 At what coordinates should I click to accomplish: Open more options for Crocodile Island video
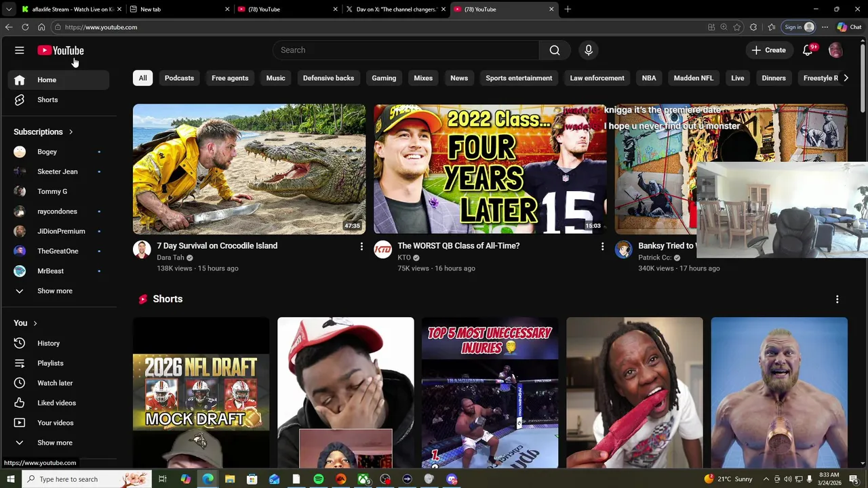pos(361,247)
